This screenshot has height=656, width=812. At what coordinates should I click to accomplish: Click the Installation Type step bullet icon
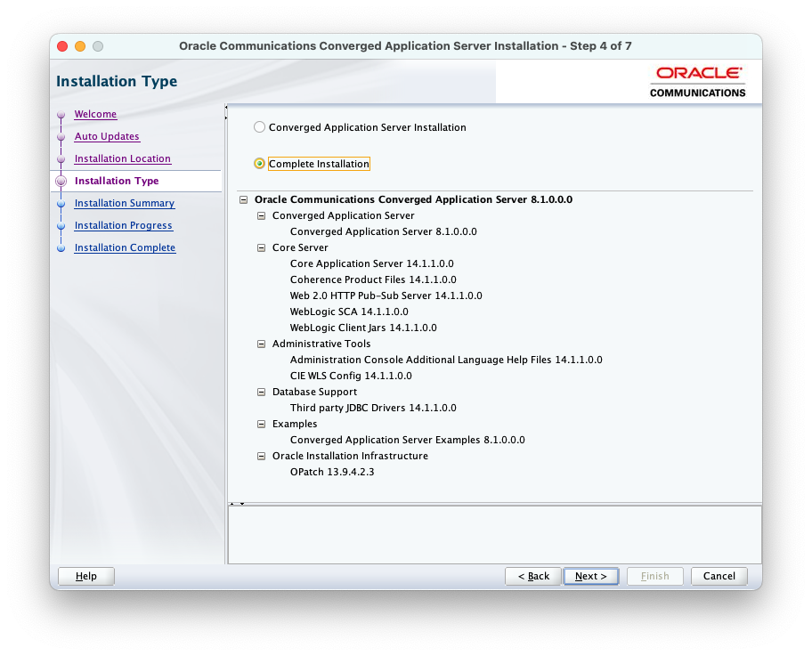point(61,182)
